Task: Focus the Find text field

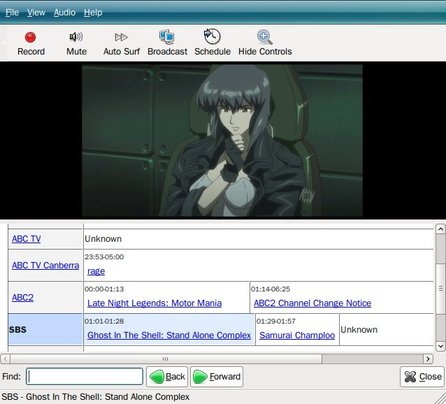Action: [85, 377]
